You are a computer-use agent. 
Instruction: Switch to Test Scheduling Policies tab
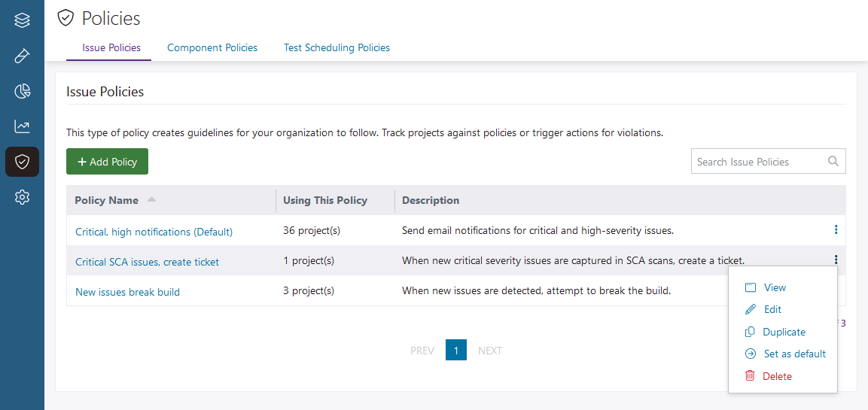[337, 47]
